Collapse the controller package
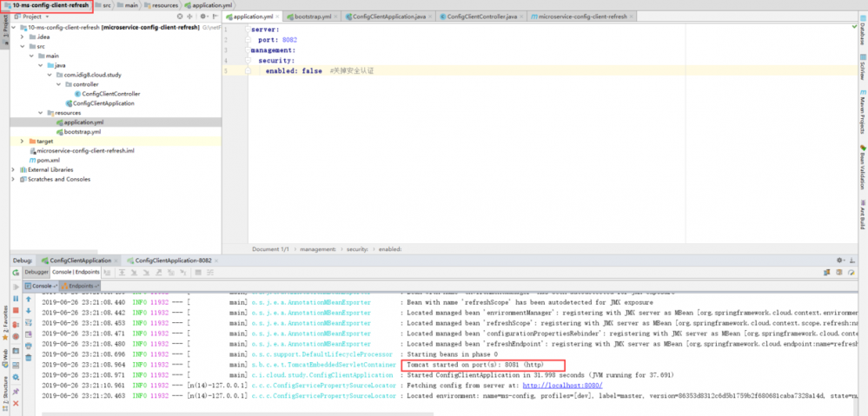868x416 pixels. (59, 84)
